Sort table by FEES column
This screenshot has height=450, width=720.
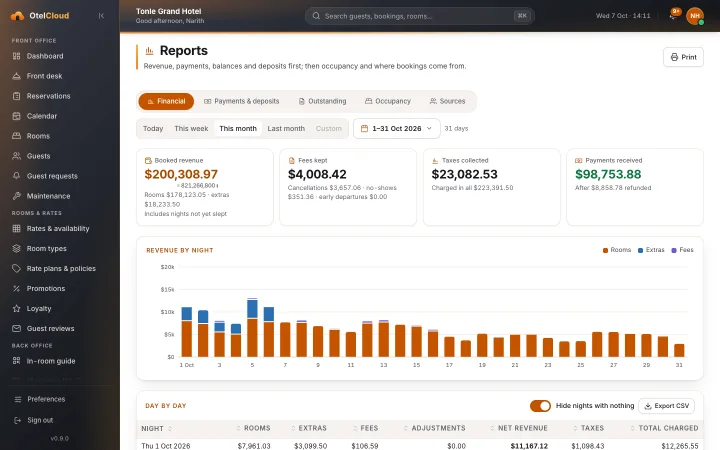[366, 428]
